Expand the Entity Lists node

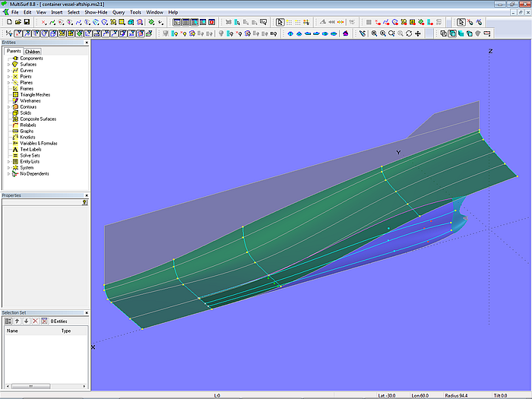tap(8, 162)
